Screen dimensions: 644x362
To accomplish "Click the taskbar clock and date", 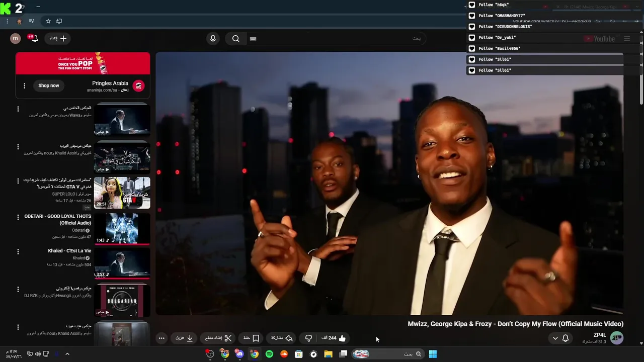I will pos(14,354).
